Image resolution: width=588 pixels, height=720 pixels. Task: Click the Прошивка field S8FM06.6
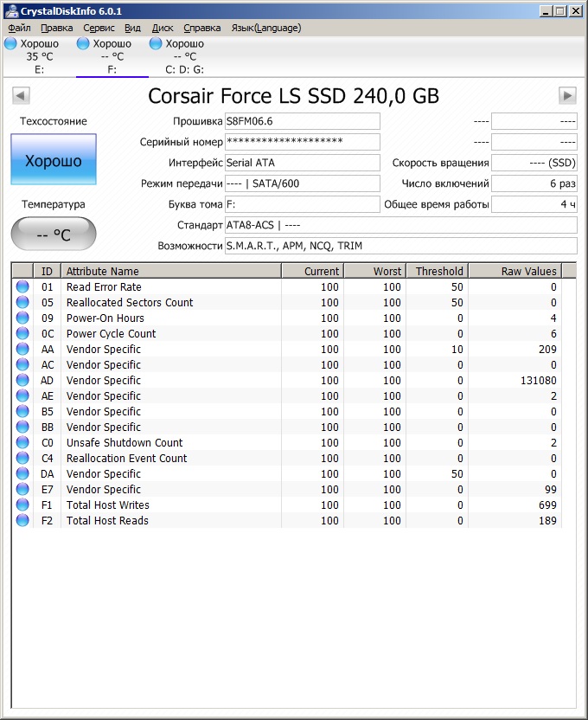[x=303, y=121]
